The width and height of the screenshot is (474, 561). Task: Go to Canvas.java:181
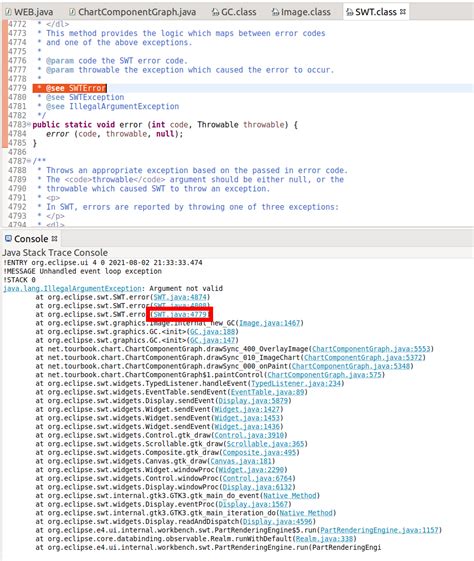241,461
